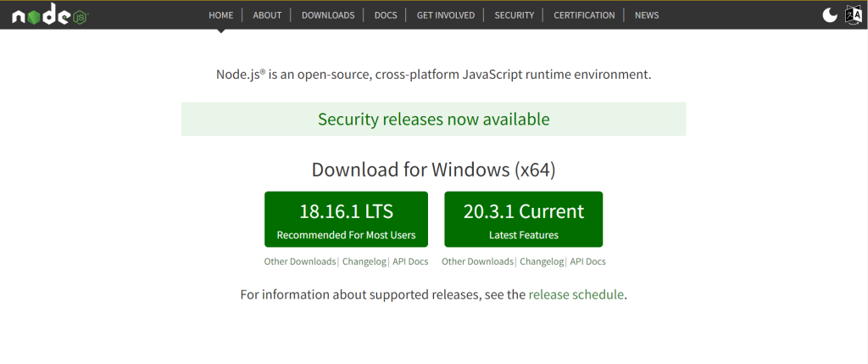
Task: Visit the CERTIFICATION page
Action: pos(584,15)
